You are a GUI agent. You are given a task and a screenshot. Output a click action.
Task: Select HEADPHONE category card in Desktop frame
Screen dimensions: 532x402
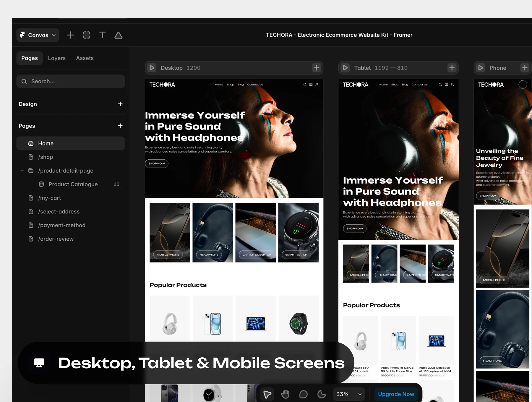pyautogui.click(x=213, y=233)
